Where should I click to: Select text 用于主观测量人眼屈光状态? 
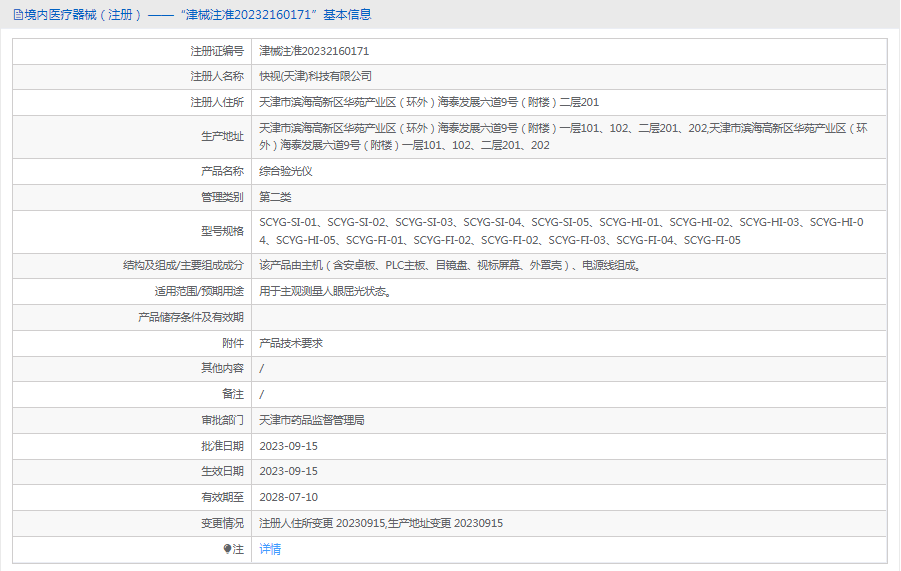[x=326, y=291]
